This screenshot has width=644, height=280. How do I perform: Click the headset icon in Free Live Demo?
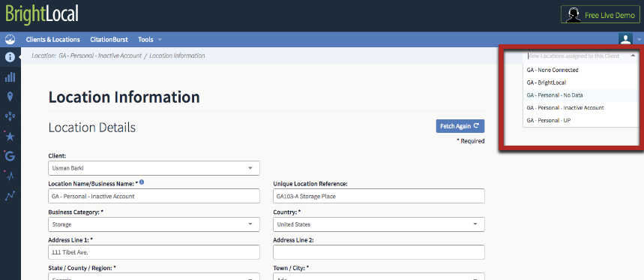573,15
